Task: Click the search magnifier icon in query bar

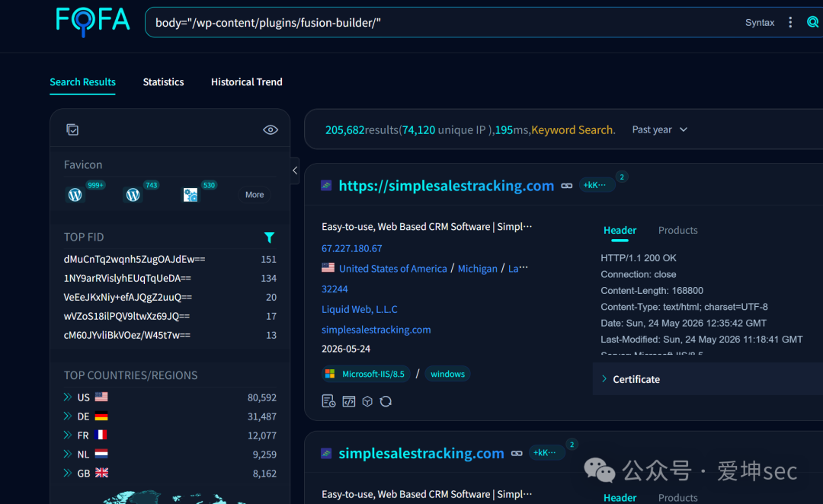Action: 812,22
